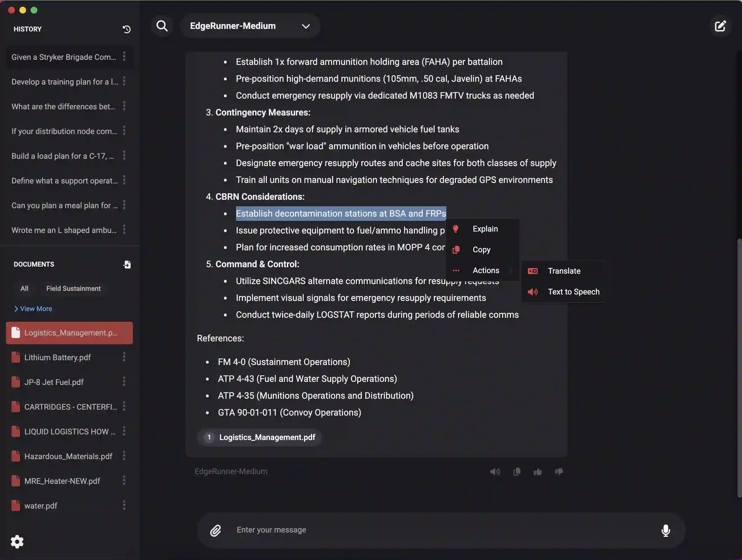
Task: Open the EdgeRunner-Medium model dropdown
Action: 250,26
